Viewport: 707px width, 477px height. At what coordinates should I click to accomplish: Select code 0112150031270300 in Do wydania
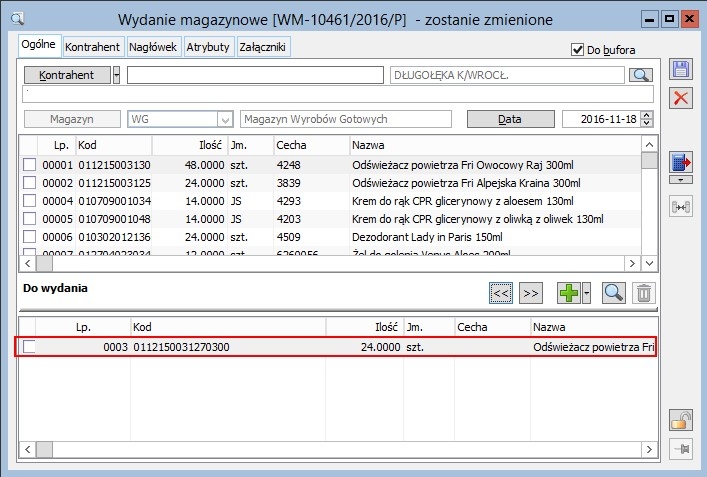[x=181, y=347]
